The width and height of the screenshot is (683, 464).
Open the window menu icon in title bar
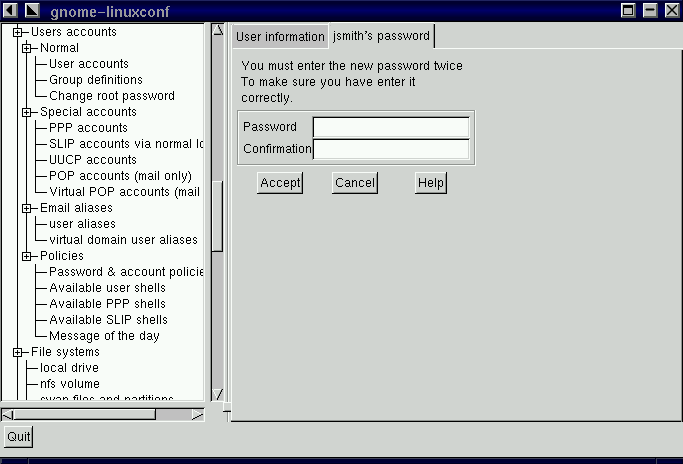(11, 10)
